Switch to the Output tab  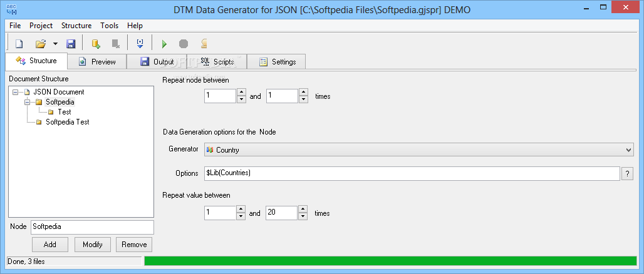point(157,61)
